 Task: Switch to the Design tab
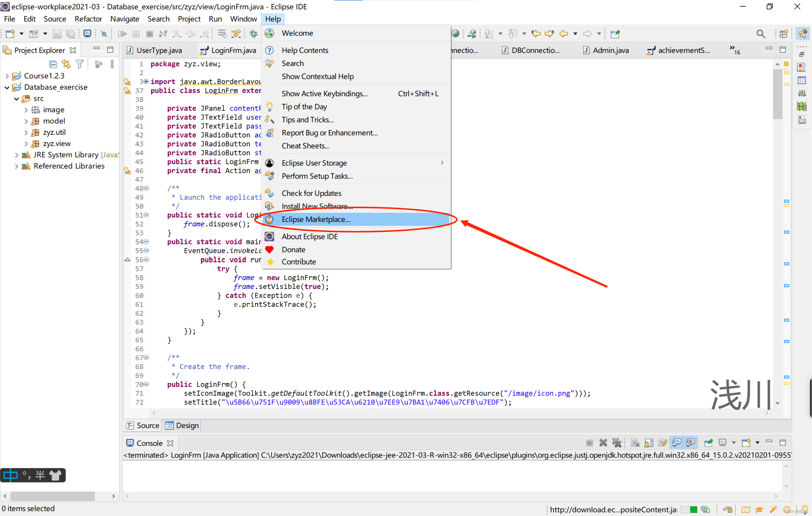click(183, 425)
